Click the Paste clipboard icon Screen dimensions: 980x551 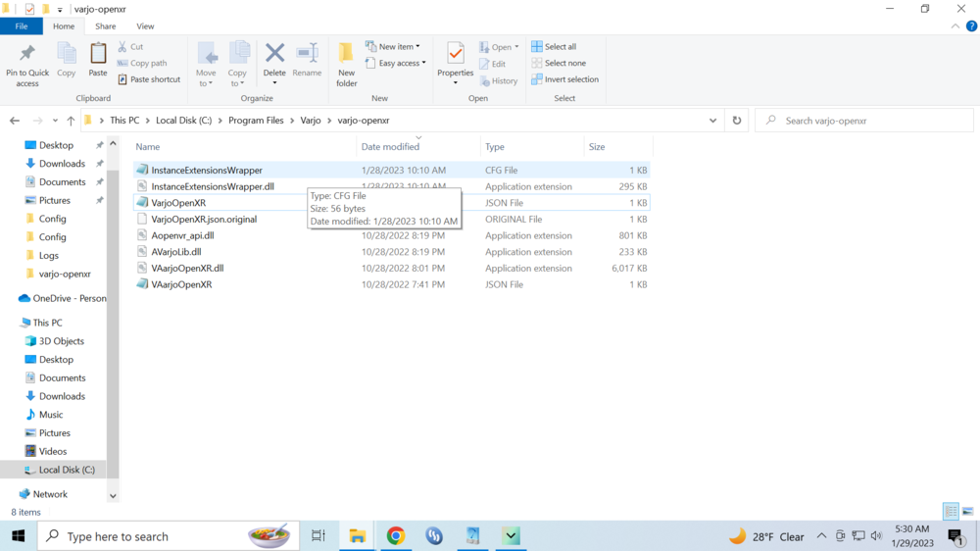click(x=97, y=54)
